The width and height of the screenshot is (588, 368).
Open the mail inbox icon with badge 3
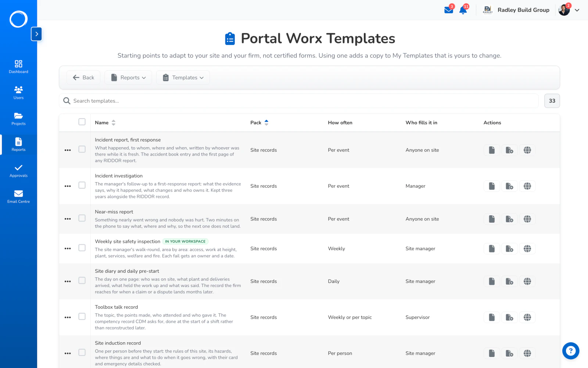[449, 10]
